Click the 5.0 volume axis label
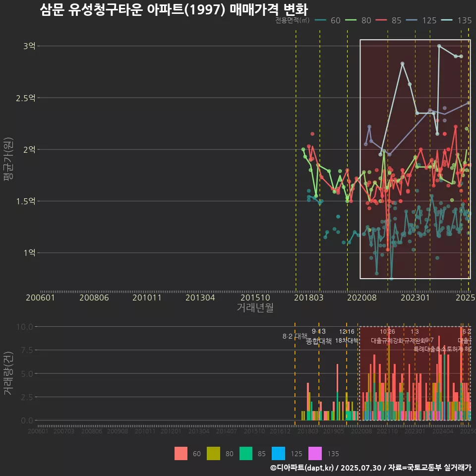 click(x=27, y=374)
